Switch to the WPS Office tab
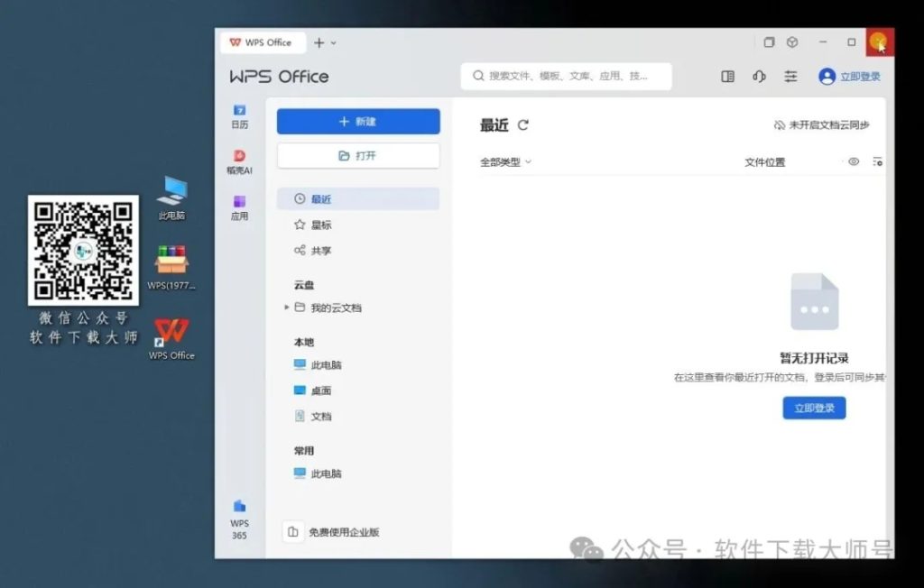The image size is (924, 588). click(263, 42)
